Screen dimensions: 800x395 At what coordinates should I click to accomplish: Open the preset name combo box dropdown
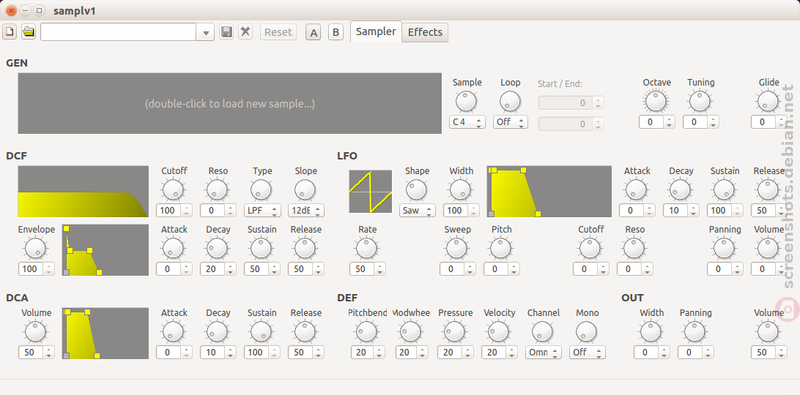pos(206,32)
